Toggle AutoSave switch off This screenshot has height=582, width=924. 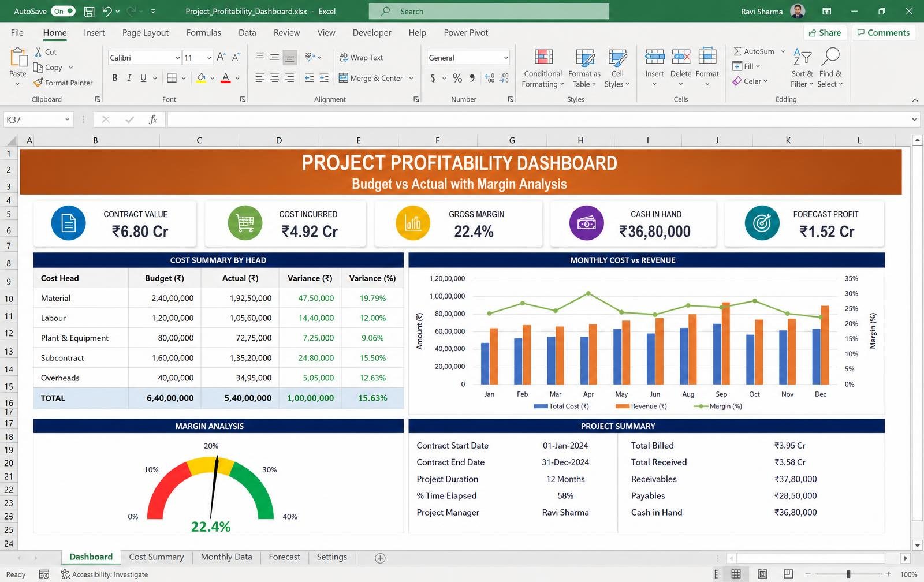pyautogui.click(x=63, y=11)
